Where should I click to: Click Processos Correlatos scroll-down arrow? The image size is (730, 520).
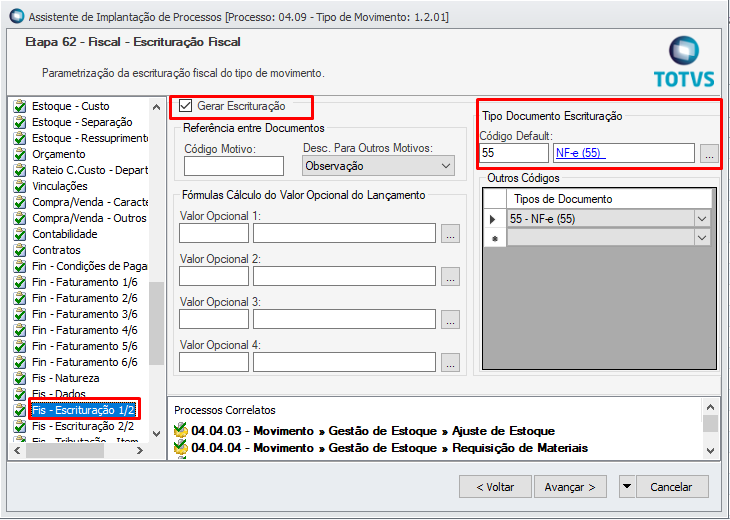coord(710,450)
